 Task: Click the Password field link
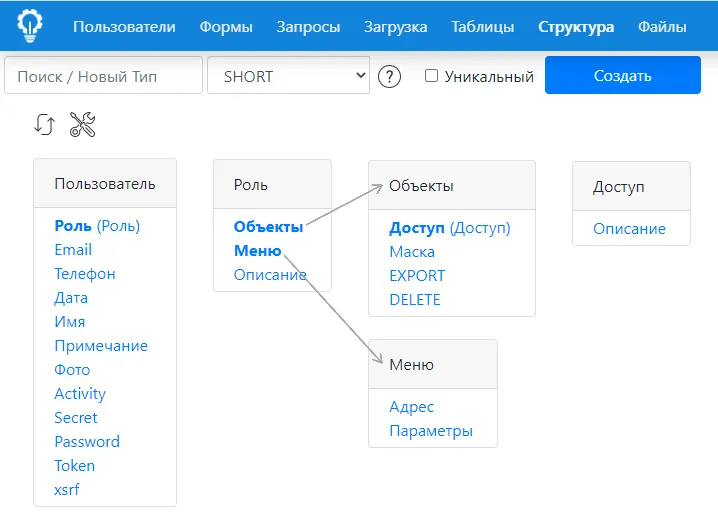[87, 441]
